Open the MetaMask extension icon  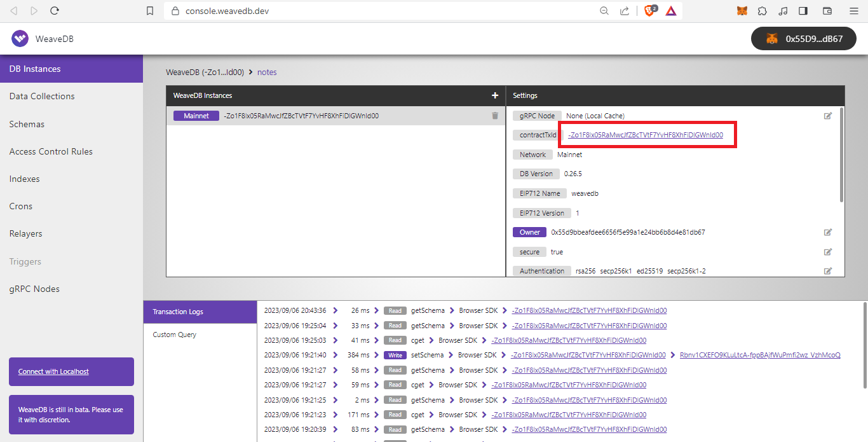742,11
